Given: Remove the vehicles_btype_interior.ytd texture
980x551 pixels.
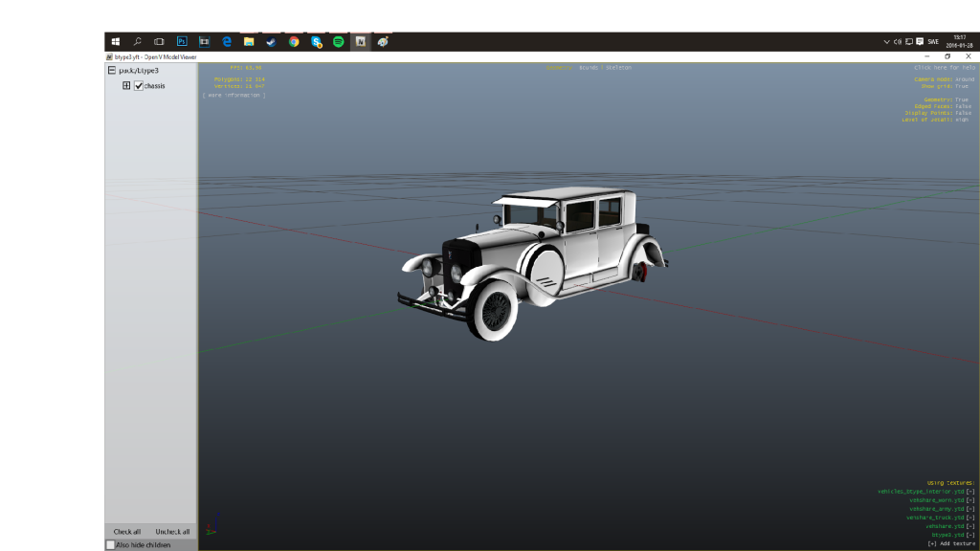Looking at the screenshot, I should pos(970,492).
